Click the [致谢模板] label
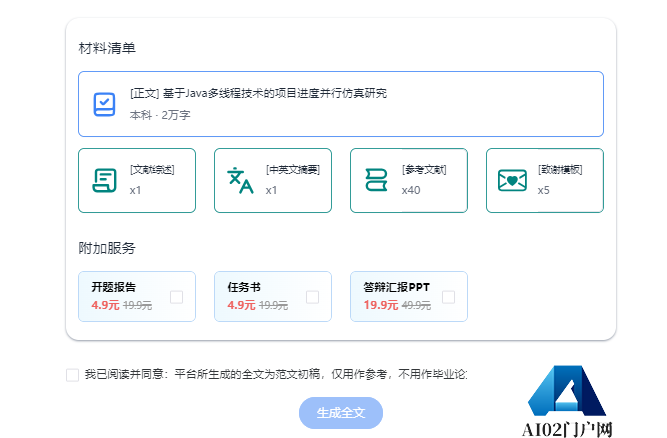Viewport: 667px width, 438px height. click(x=560, y=170)
